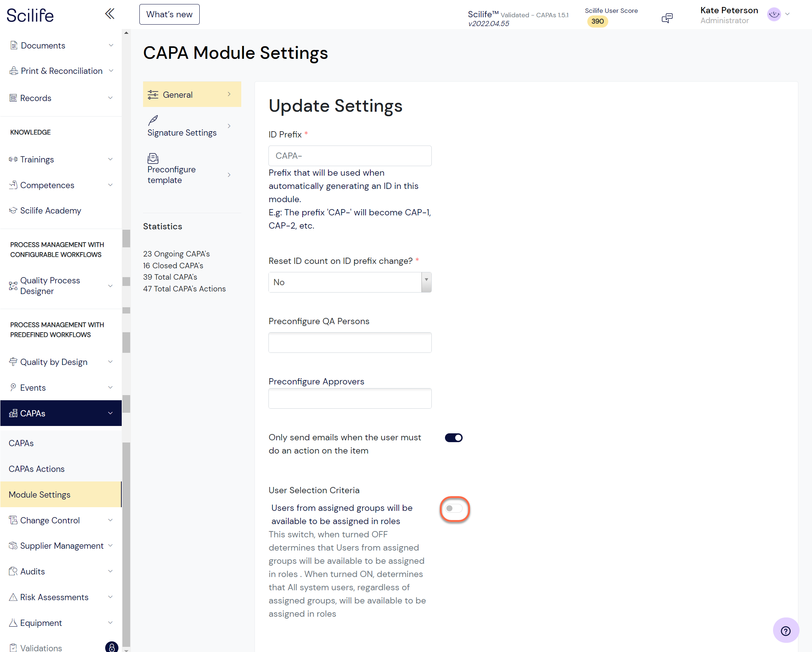Click the '47 Total CAPA's Actions' statistic
Viewport: 812px width, 652px height.
184,289
